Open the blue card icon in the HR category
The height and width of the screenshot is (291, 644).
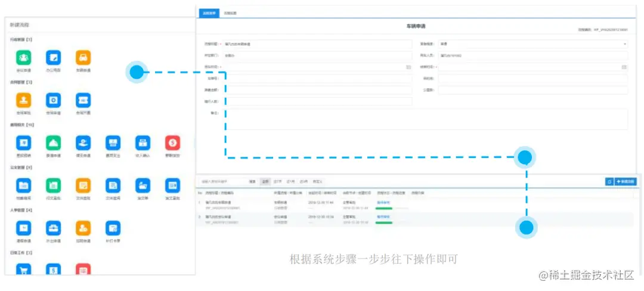coord(113,228)
